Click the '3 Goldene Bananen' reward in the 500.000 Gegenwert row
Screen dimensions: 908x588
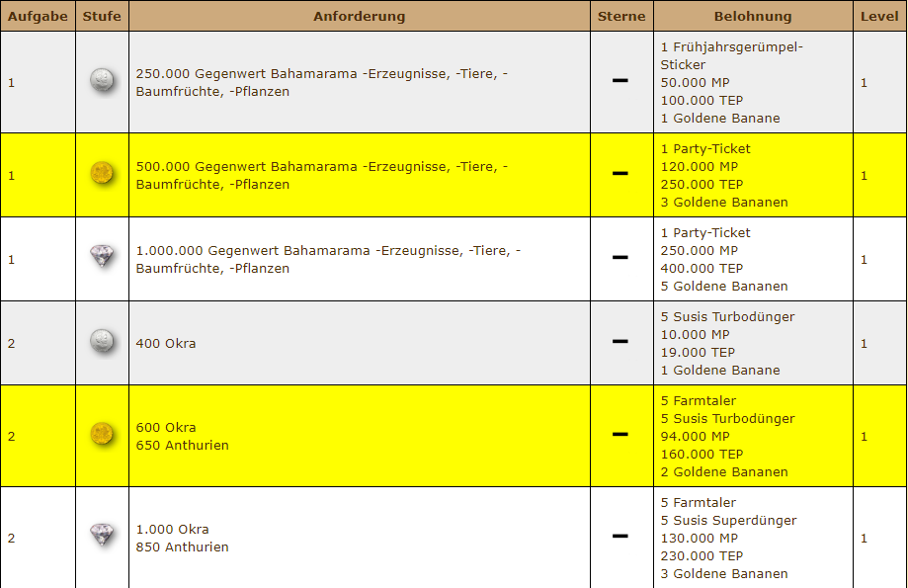724,203
